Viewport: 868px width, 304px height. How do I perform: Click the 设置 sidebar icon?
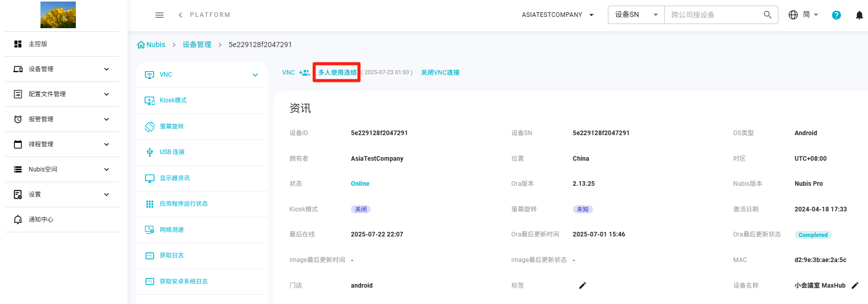tap(18, 194)
